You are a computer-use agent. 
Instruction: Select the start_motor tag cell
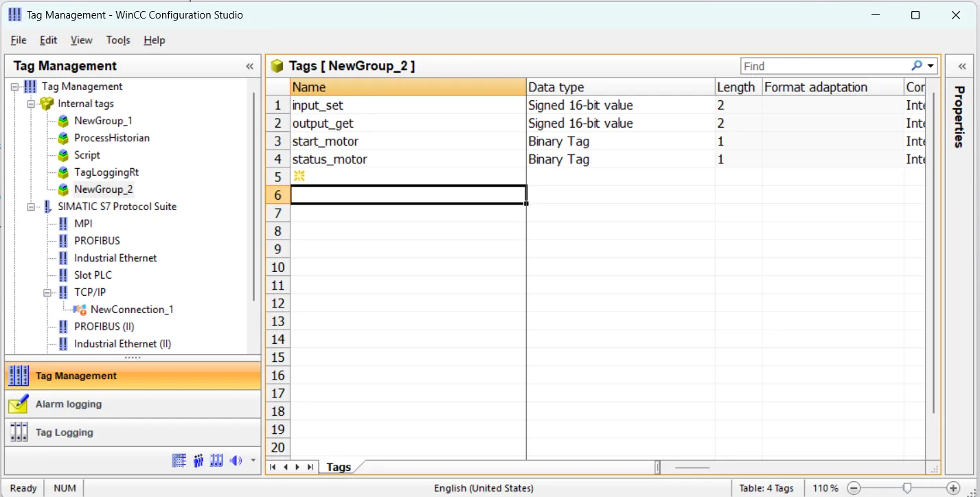pos(408,141)
